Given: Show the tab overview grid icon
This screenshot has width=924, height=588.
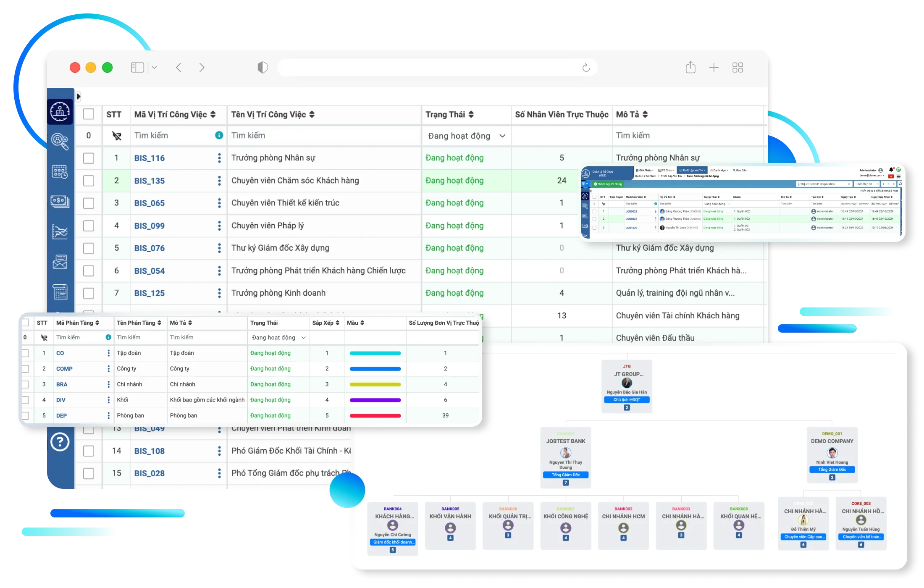Looking at the screenshot, I should [x=738, y=68].
